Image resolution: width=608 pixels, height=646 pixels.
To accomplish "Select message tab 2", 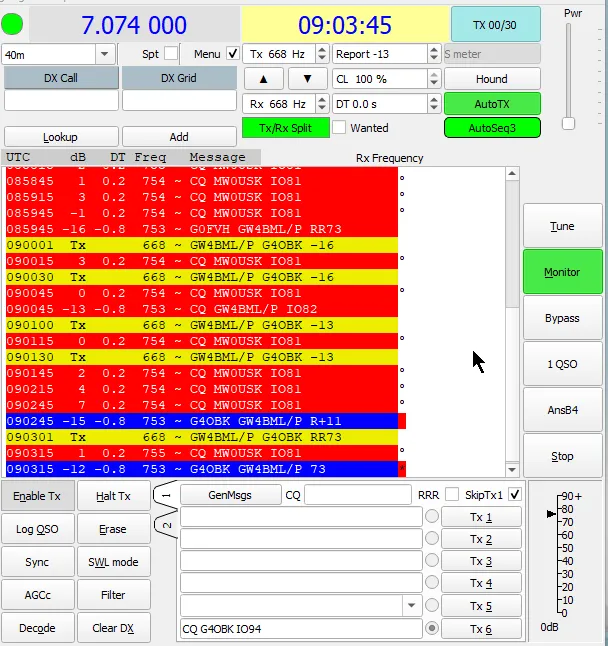I will pyautogui.click(x=166, y=525).
